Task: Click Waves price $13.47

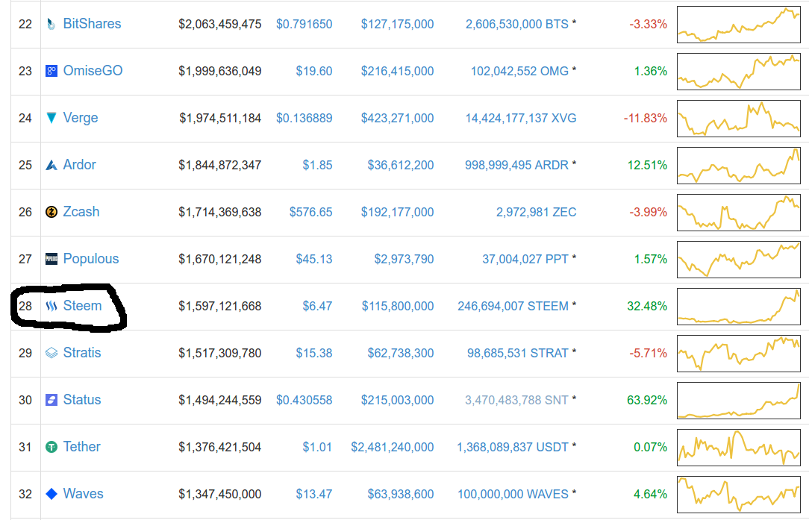Action: point(313,494)
